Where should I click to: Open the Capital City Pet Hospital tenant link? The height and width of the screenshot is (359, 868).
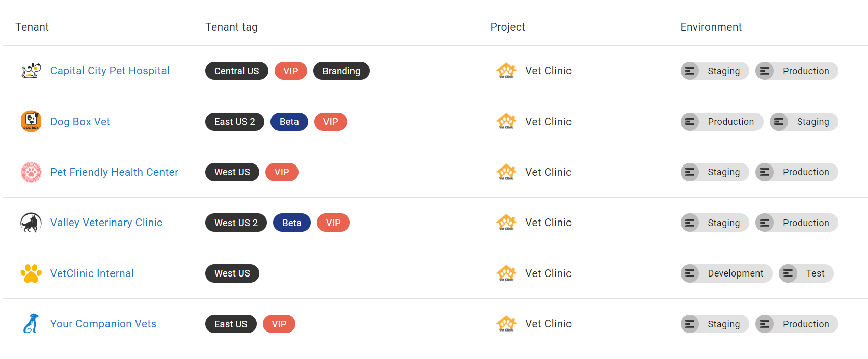coord(110,71)
